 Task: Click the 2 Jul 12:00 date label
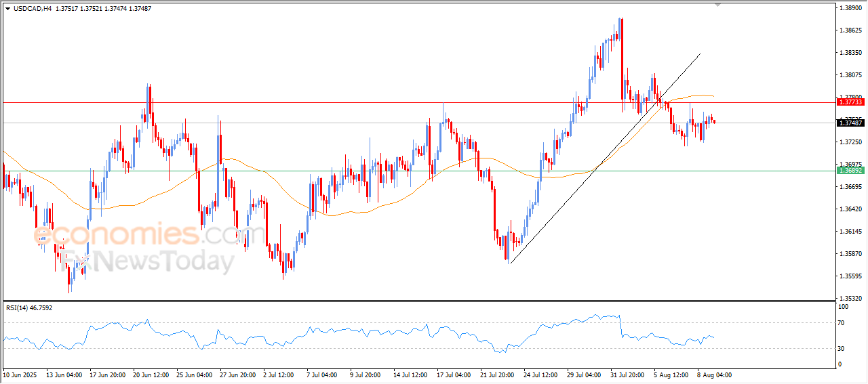coord(280,375)
